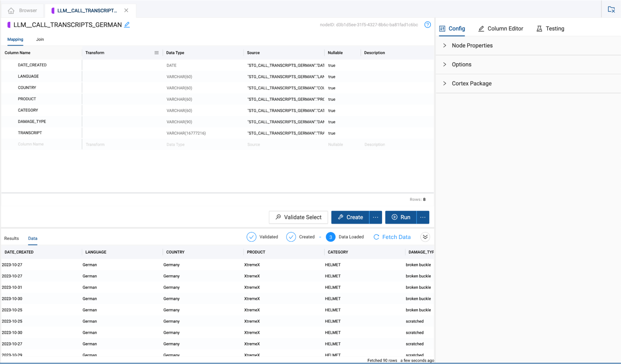This screenshot has height=364, width=621.
Task: Expand the Cortex Package section
Action: point(528,83)
